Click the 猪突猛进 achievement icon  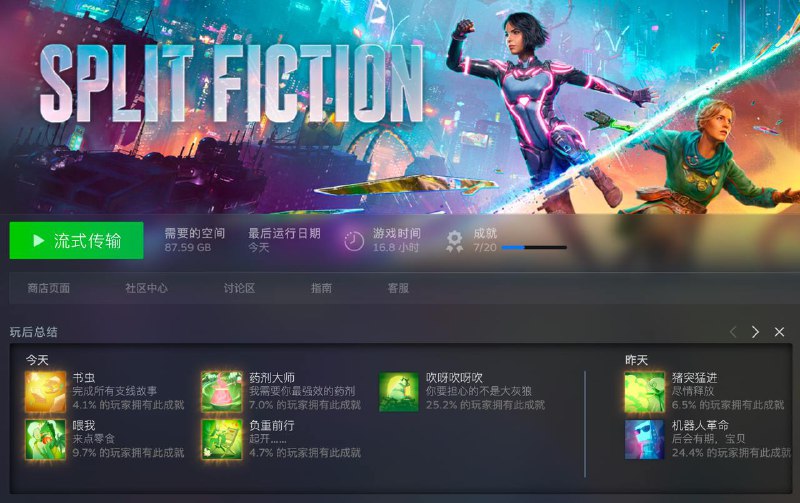click(x=645, y=392)
